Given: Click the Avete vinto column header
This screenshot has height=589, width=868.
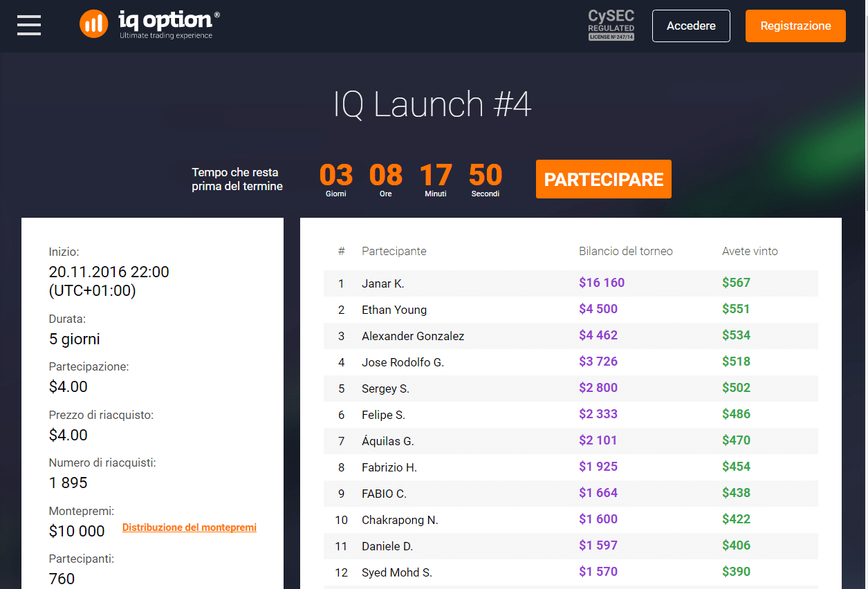Looking at the screenshot, I should click(750, 251).
